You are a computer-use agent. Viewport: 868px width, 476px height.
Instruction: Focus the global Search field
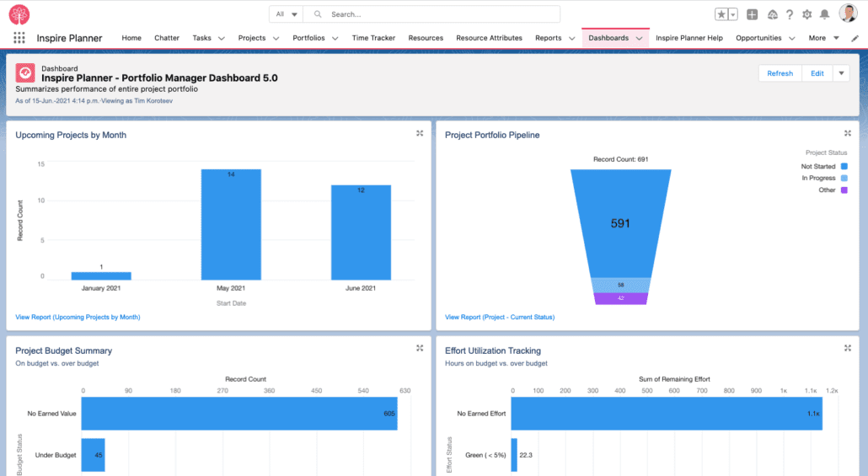coord(431,14)
